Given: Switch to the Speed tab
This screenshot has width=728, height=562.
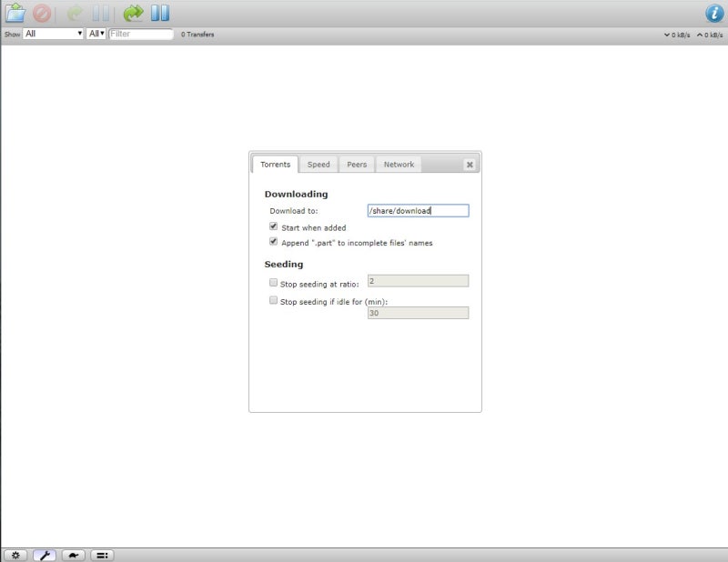Looking at the screenshot, I should point(318,165).
